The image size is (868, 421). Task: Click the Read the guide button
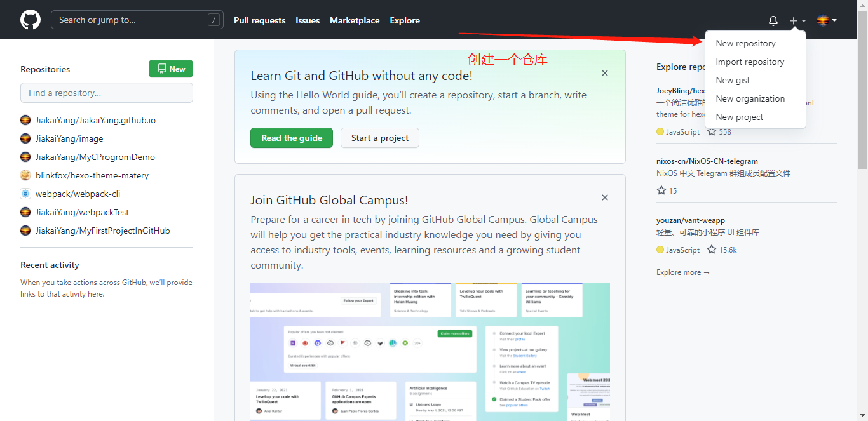coord(292,138)
